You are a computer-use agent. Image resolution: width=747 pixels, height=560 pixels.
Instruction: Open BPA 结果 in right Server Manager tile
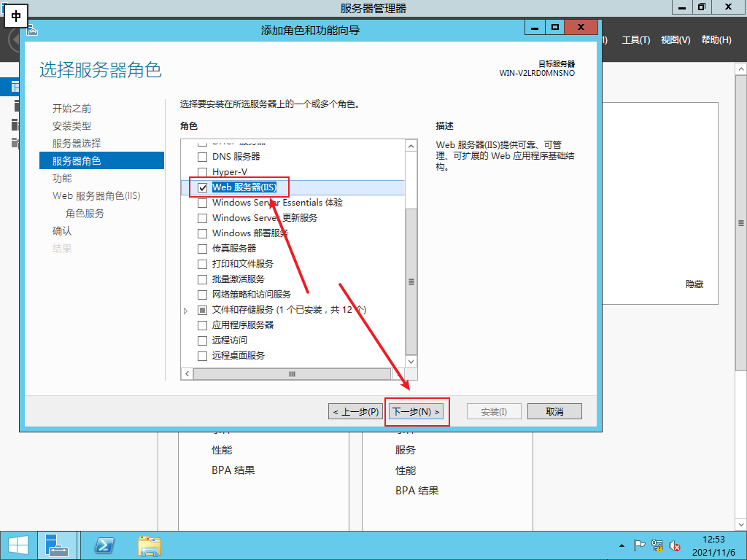(x=417, y=491)
